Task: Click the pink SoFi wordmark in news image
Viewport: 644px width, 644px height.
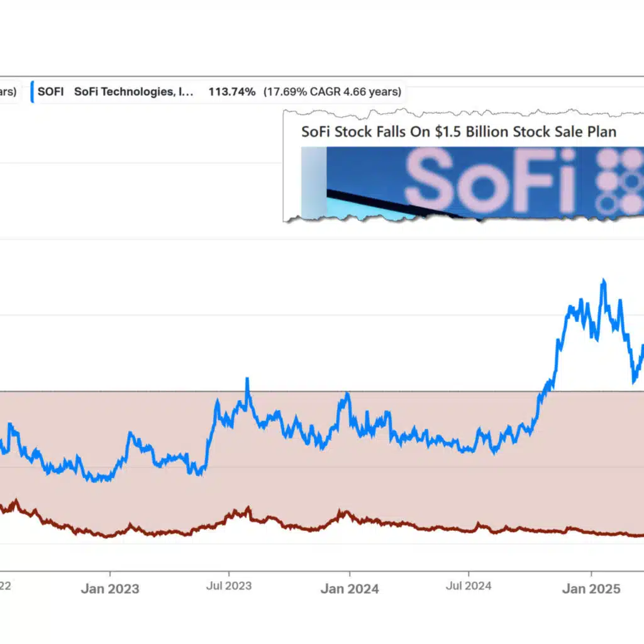Action: (491, 180)
